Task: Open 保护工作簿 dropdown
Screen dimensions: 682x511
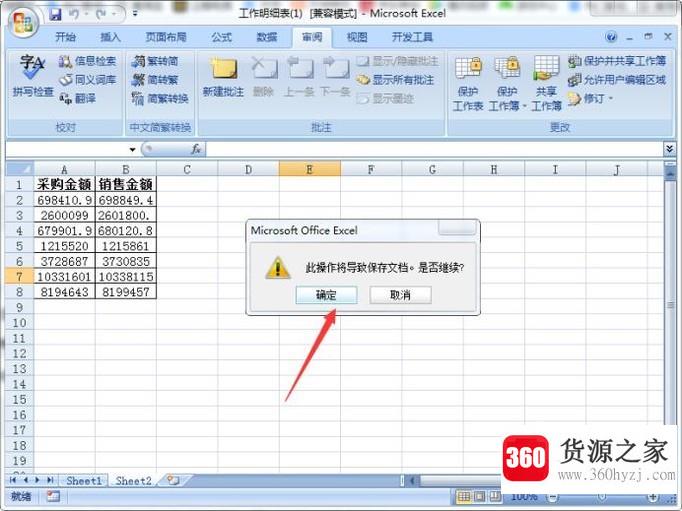Action: click(507, 83)
